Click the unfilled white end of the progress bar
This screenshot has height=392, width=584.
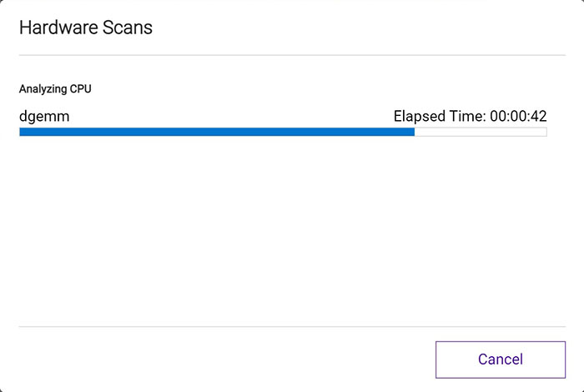pyautogui.click(x=481, y=132)
